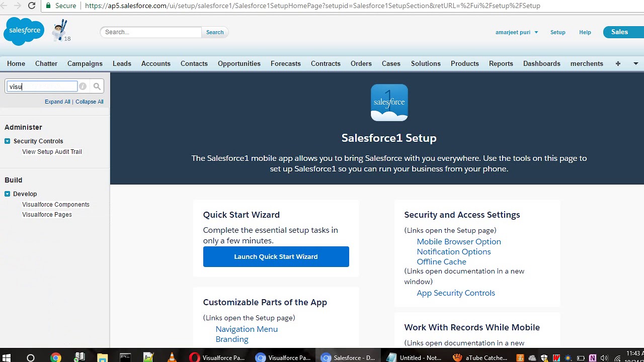Collapse Develop tree node

(x=7, y=194)
